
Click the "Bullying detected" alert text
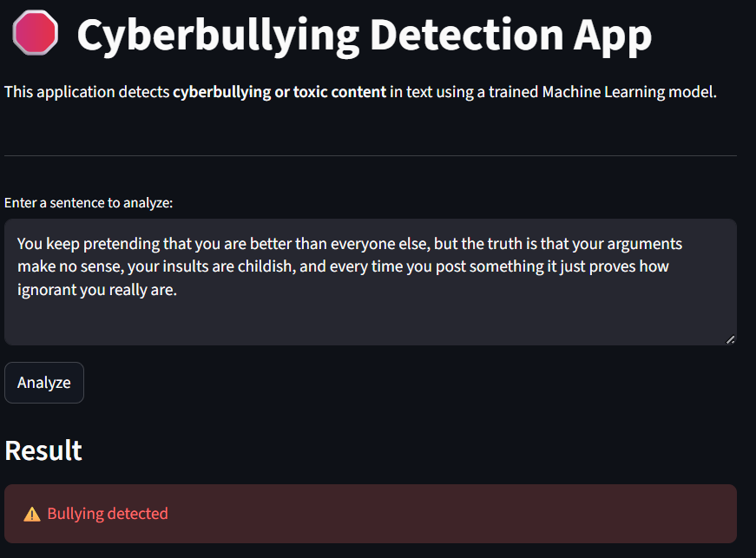click(108, 514)
